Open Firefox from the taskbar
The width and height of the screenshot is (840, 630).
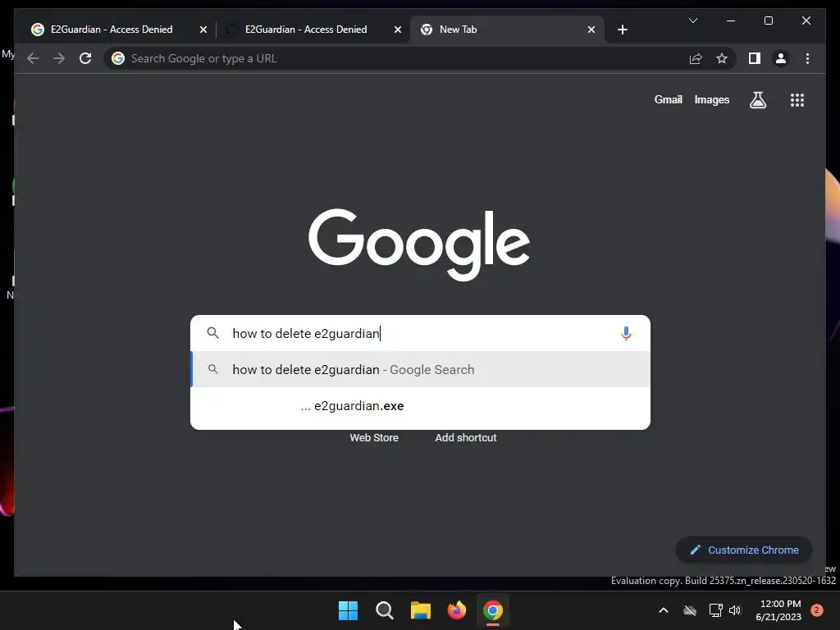[x=456, y=610]
